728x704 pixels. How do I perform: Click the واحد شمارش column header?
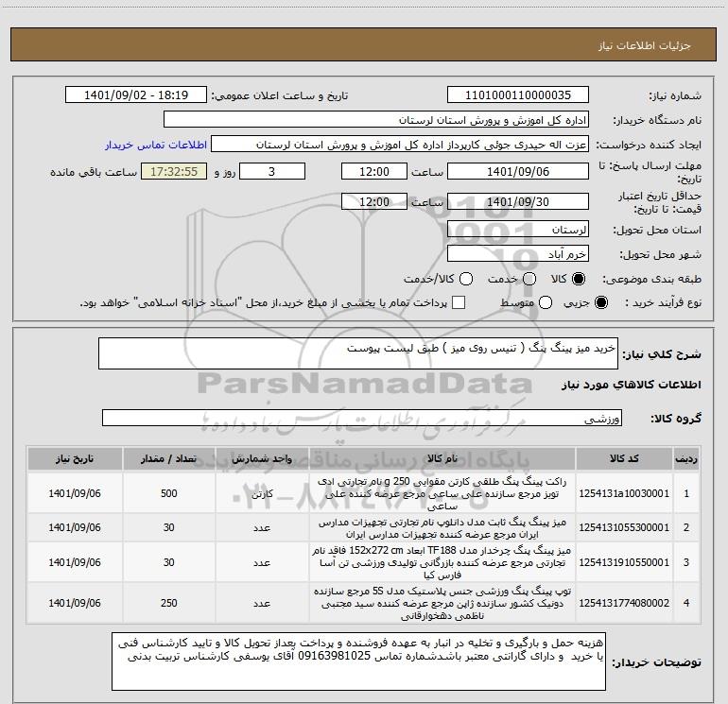[x=262, y=459]
